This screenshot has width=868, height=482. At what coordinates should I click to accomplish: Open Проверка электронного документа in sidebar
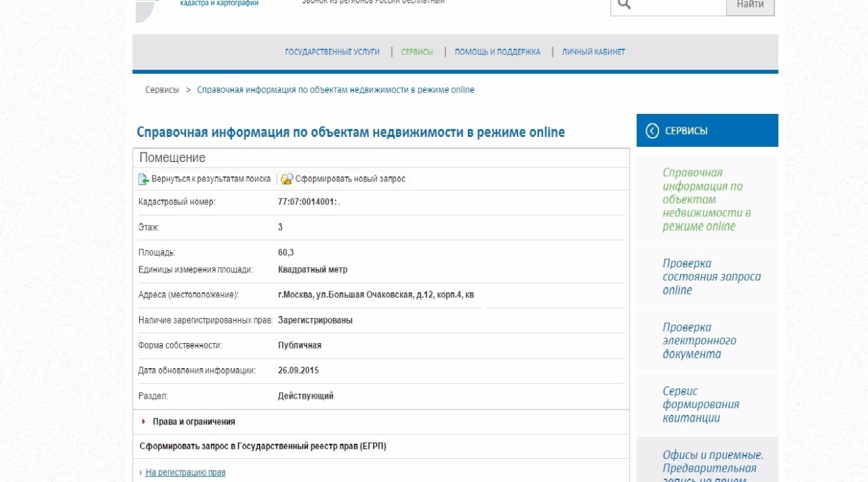tap(698, 340)
